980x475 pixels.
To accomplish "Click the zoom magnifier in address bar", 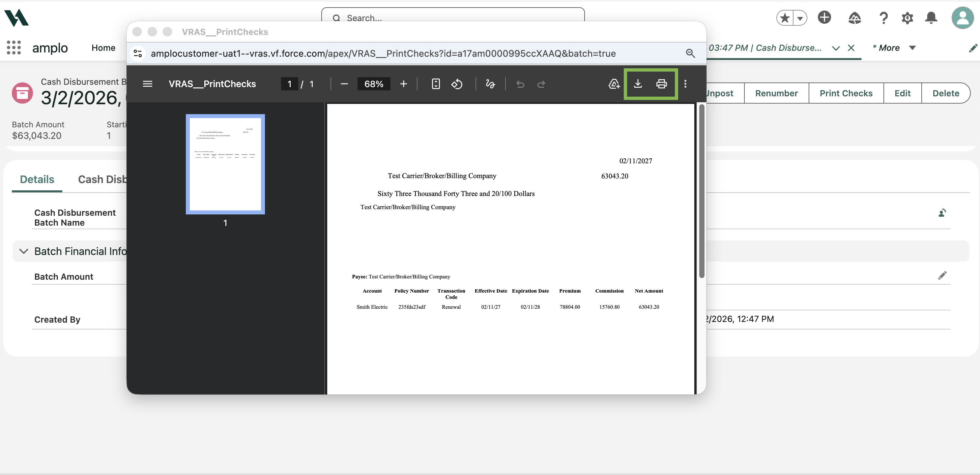I will pyautogui.click(x=690, y=53).
